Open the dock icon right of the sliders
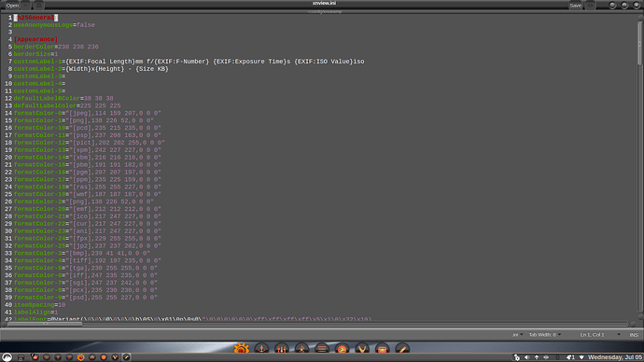 pyautogui.click(x=301, y=349)
